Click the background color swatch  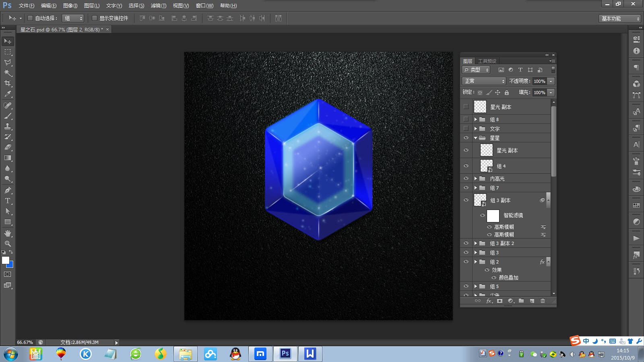11,265
